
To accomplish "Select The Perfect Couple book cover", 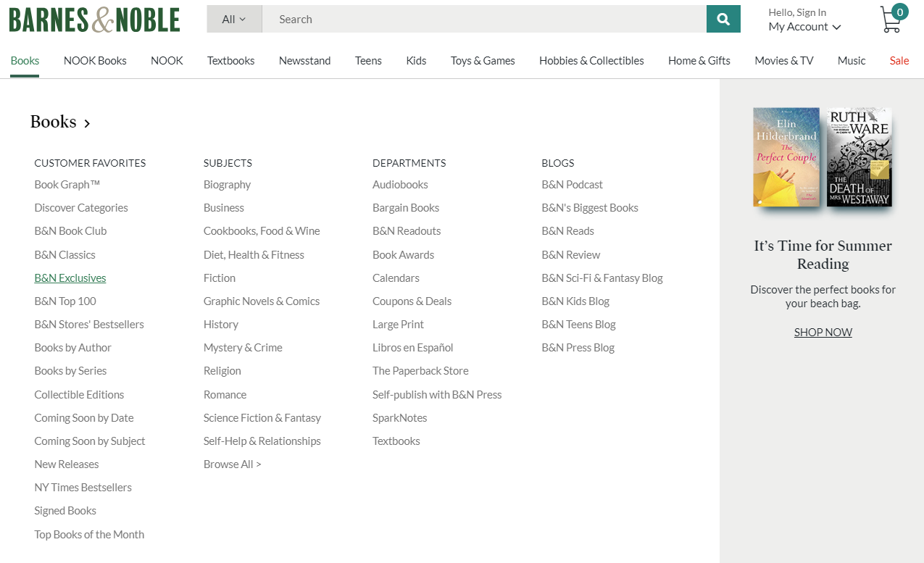I will (x=786, y=157).
